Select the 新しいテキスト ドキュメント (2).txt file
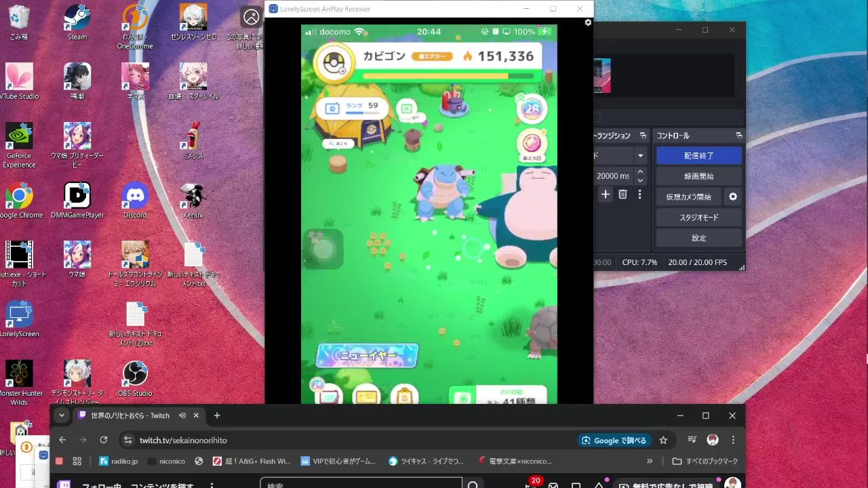 click(135, 324)
